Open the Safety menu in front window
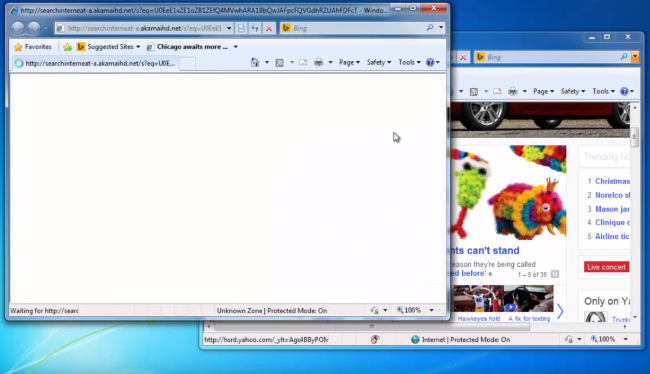Screen dimensions: 650x374 pyautogui.click(x=378, y=62)
